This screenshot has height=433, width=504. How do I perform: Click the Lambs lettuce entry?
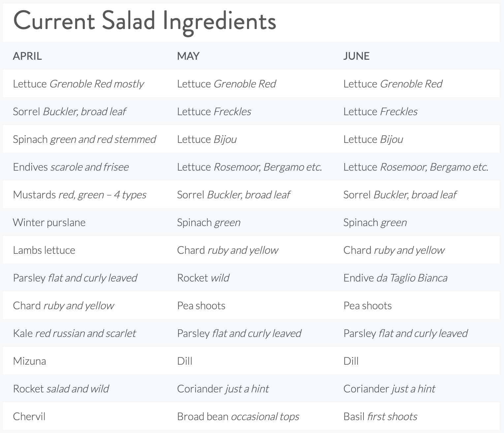pos(44,250)
